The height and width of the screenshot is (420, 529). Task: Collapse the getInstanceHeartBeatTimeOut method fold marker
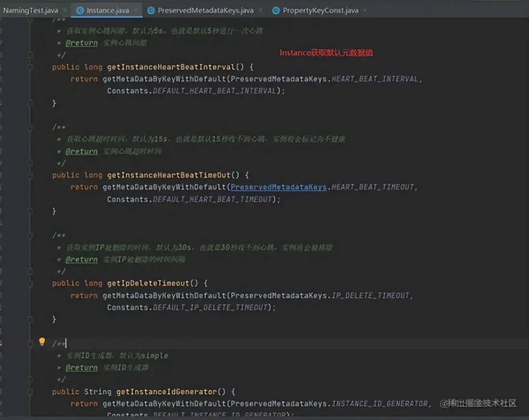30,175
